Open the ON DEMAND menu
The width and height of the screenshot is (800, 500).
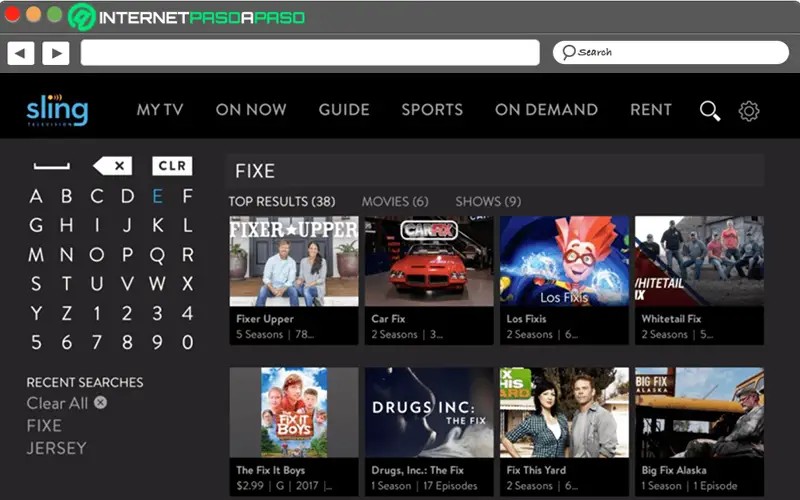click(x=546, y=110)
